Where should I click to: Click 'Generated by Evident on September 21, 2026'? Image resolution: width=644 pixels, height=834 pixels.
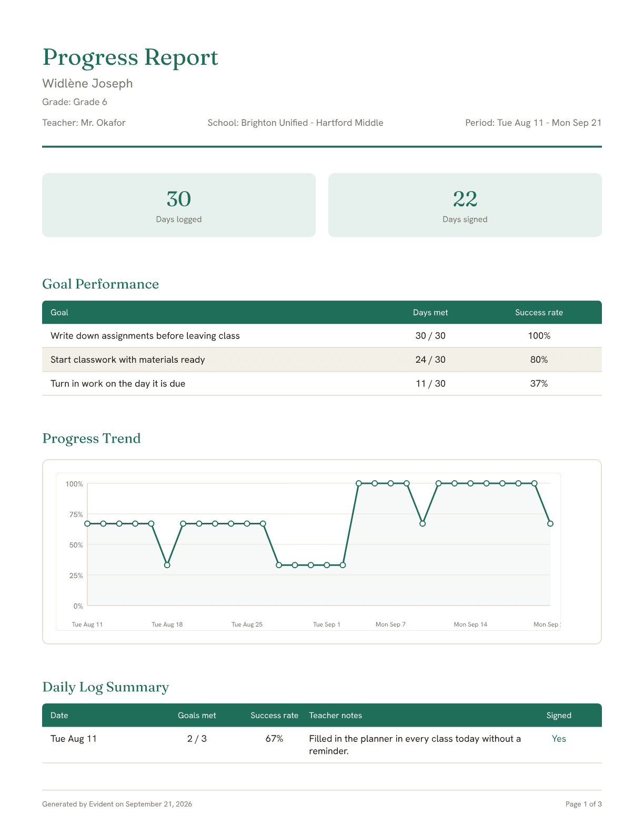point(117,804)
